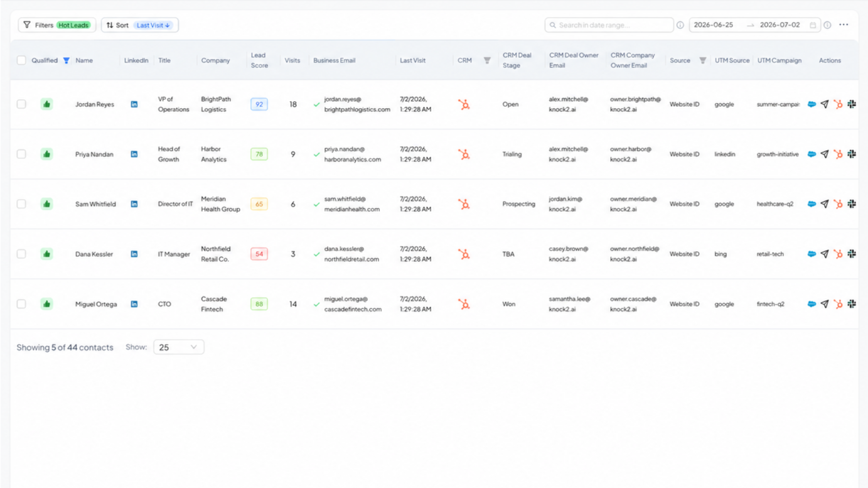Open the Sort Last Visit button
868x488 pixels.
pyautogui.click(x=140, y=25)
